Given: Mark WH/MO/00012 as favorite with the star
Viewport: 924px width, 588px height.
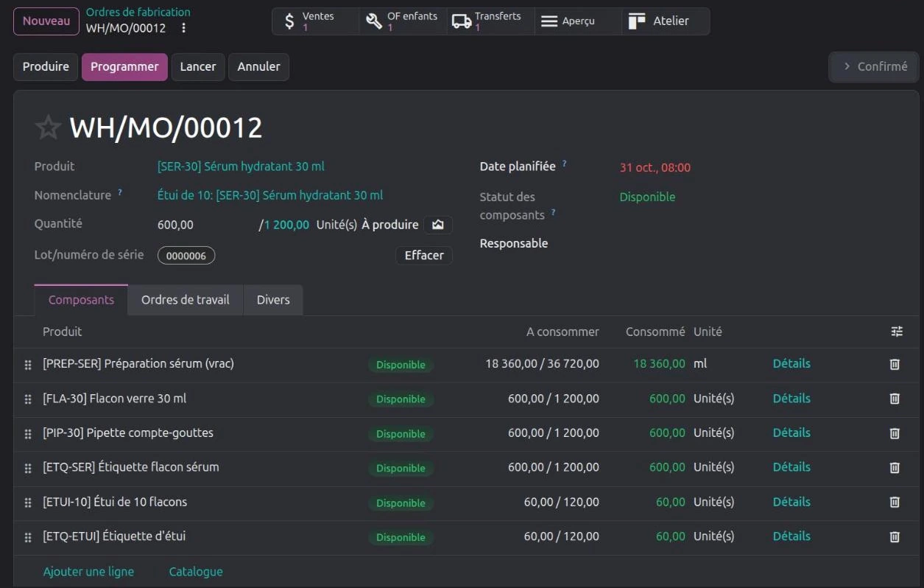Looking at the screenshot, I should pos(49,127).
